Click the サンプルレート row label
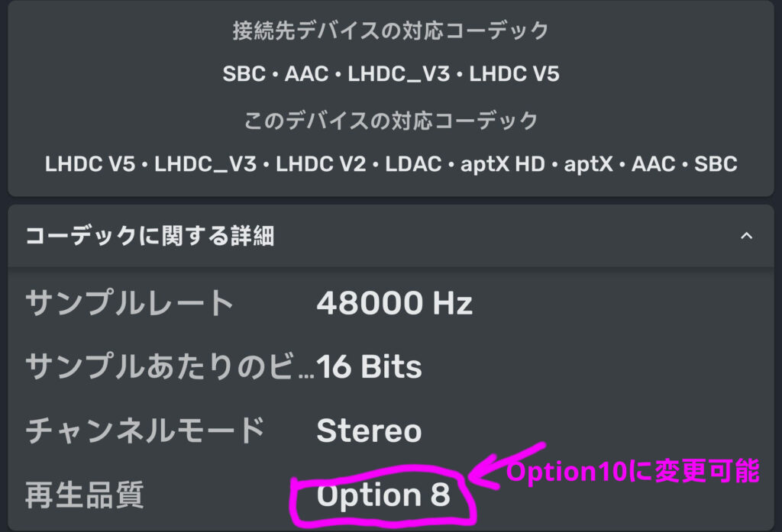 coord(130,304)
